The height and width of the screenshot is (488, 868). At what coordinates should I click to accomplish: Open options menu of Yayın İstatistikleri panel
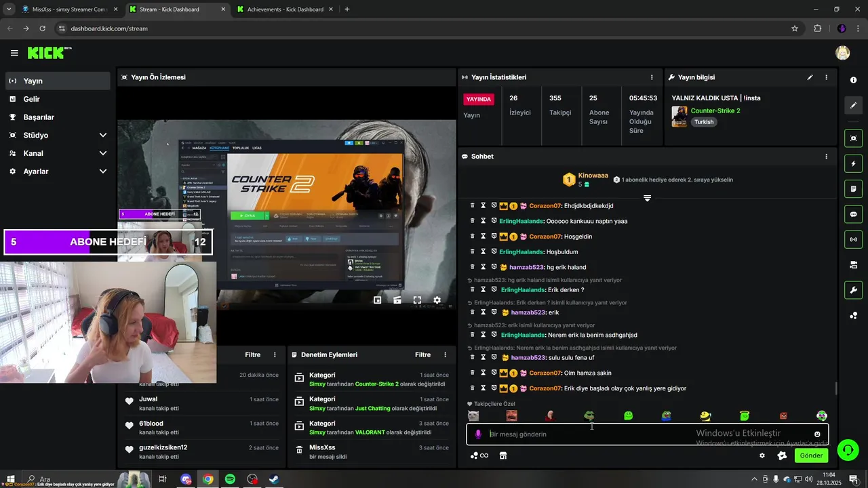[652, 77]
